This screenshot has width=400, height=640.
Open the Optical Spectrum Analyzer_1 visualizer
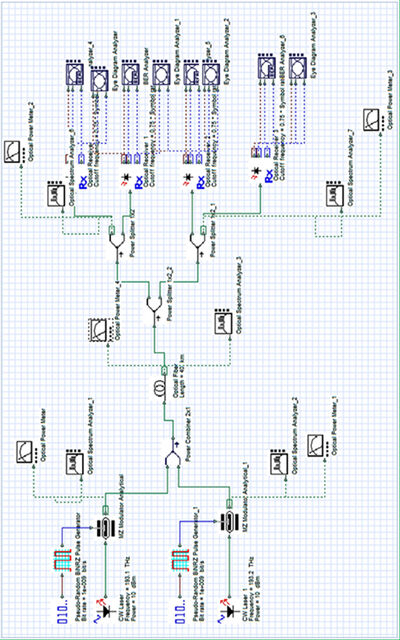pyautogui.click(x=76, y=461)
